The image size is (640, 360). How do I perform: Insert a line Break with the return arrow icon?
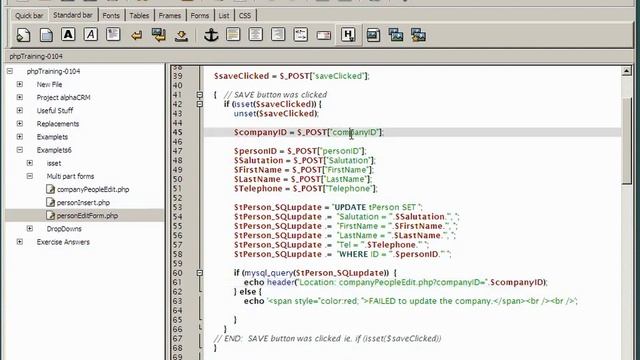click(x=136, y=36)
